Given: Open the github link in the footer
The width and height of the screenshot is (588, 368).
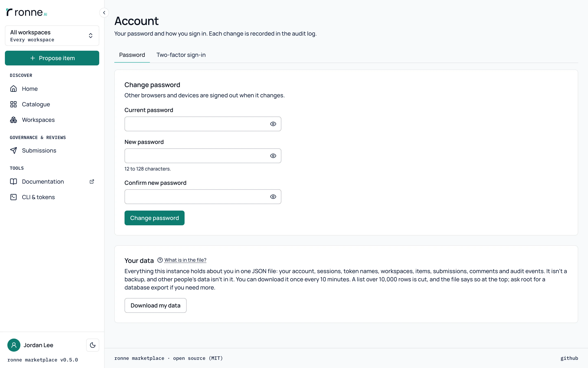Looking at the screenshot, I should 569,358.
